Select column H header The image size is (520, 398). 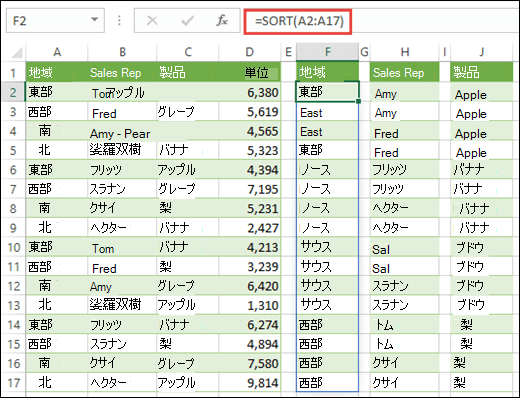click(405, 52)
